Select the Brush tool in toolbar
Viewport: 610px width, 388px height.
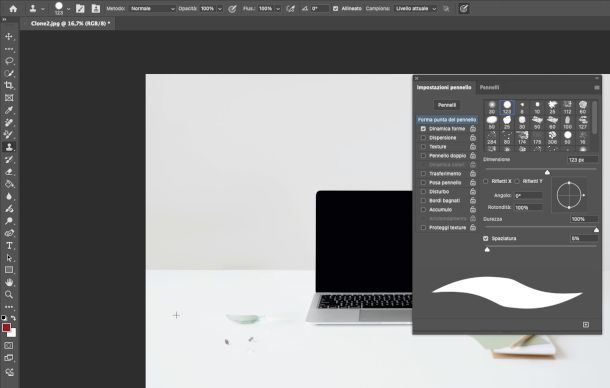coord(9,135)
